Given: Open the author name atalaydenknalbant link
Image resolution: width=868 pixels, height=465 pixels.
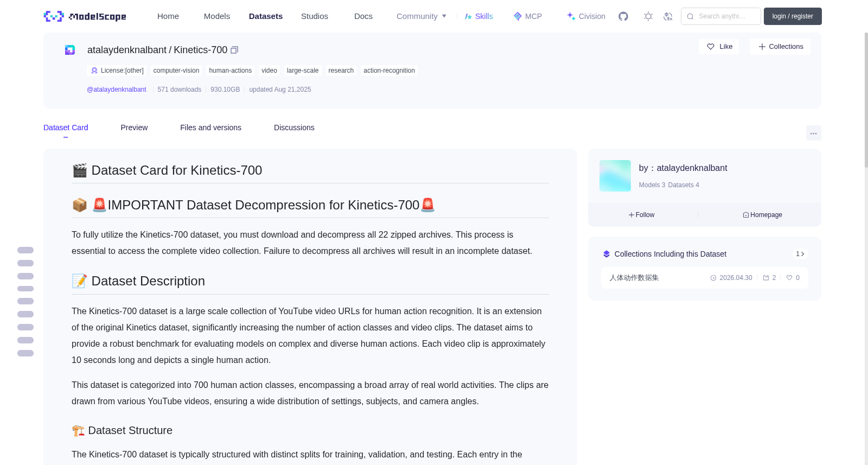Looking at the screenshot, I should tap(692, 168).
